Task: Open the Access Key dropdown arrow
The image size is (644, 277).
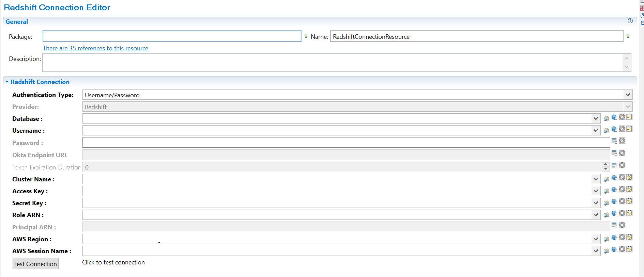Action: click(596, 191)
